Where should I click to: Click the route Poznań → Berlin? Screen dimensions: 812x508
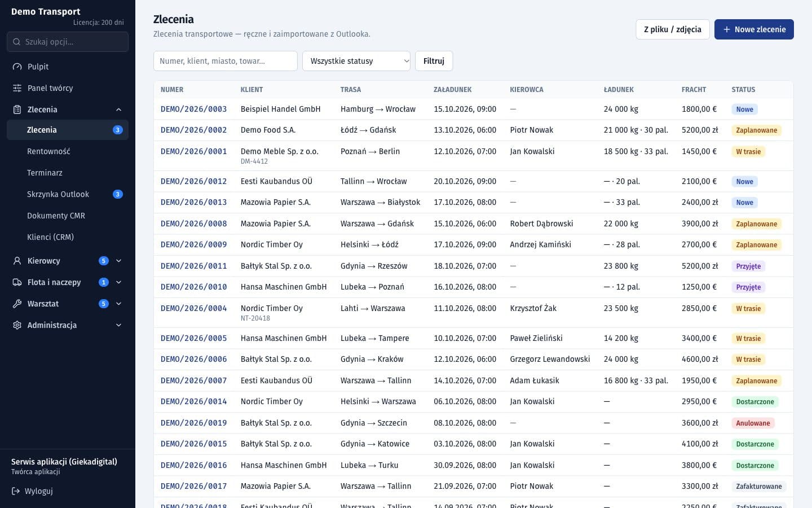[x=370, y=151]
